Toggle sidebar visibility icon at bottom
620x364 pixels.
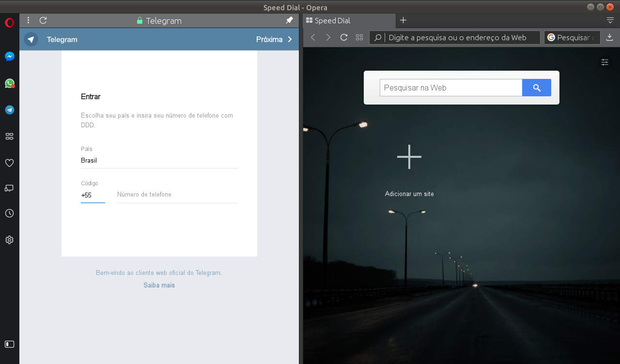coord(9,344)
